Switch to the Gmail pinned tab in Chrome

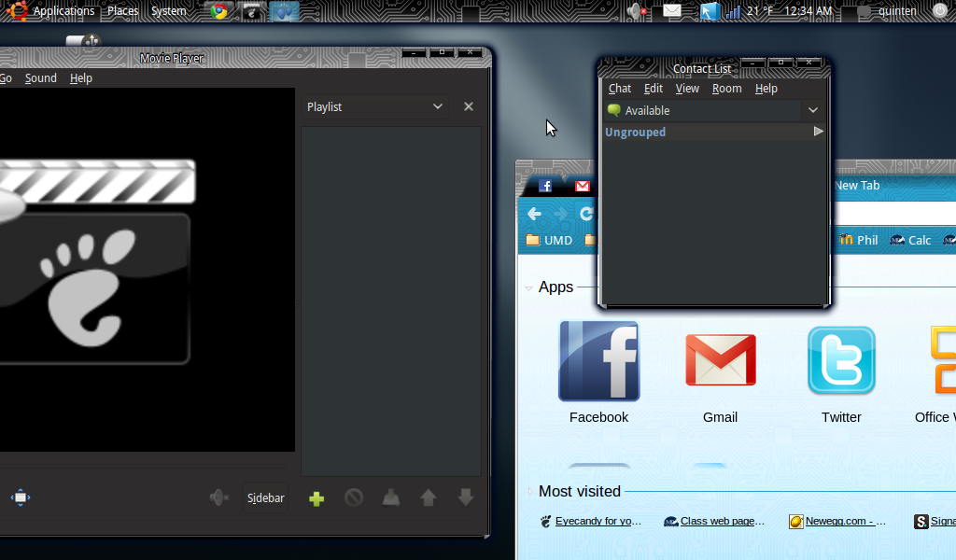pos(583,186)
